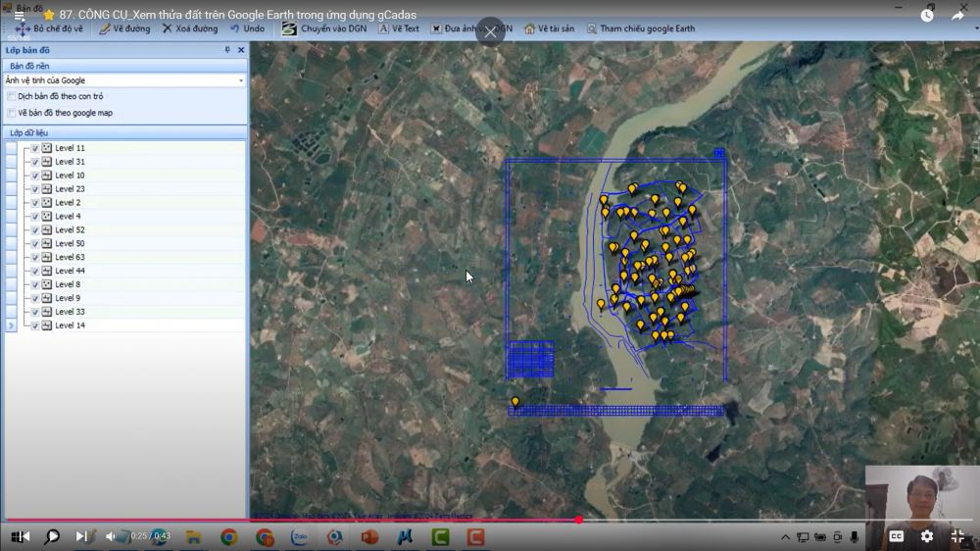Enable Dịch bản đồ theo con trỏ

point(11,96)
